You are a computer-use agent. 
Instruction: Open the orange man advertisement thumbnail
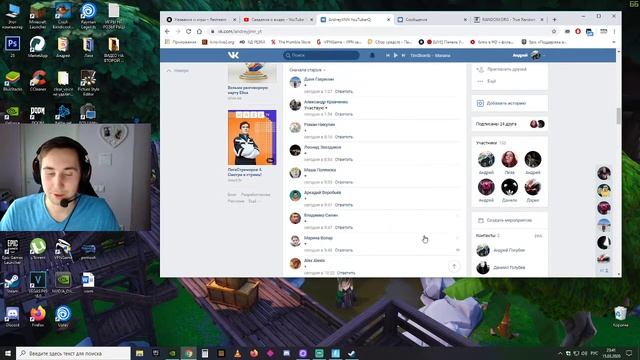tap(252, 138)
